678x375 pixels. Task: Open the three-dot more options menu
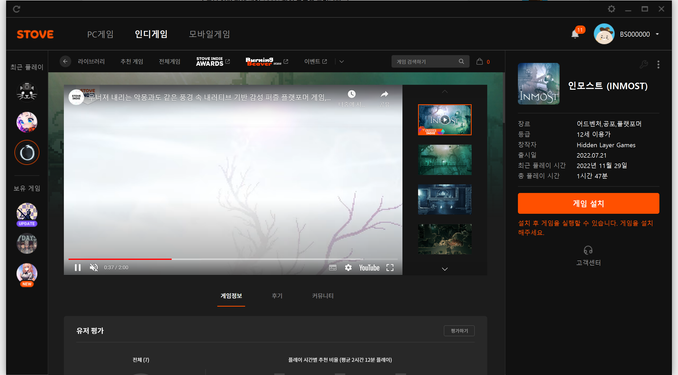[658, 64]
